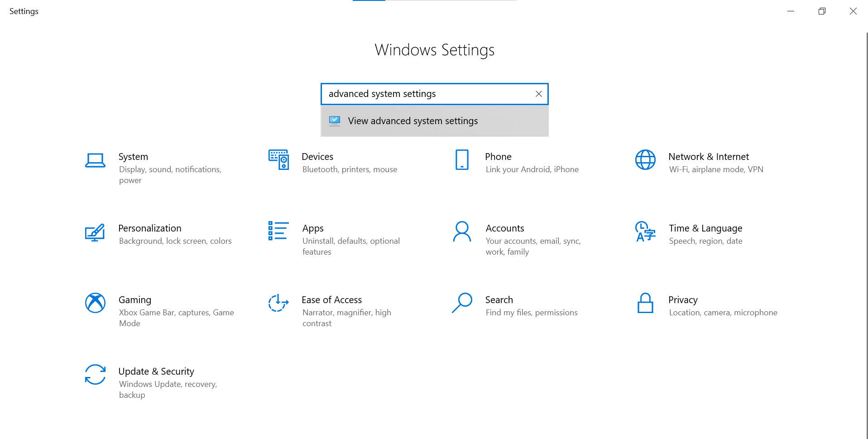Viewport: 868px width, 439px height.
Task: Click the Devices keyboard and speaker icon
Action: point(278,159)
